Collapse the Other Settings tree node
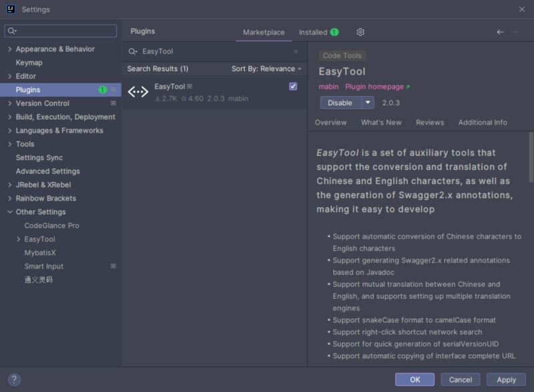The width and height of the screenshot is (534, 392). click(x=9, y=212)
